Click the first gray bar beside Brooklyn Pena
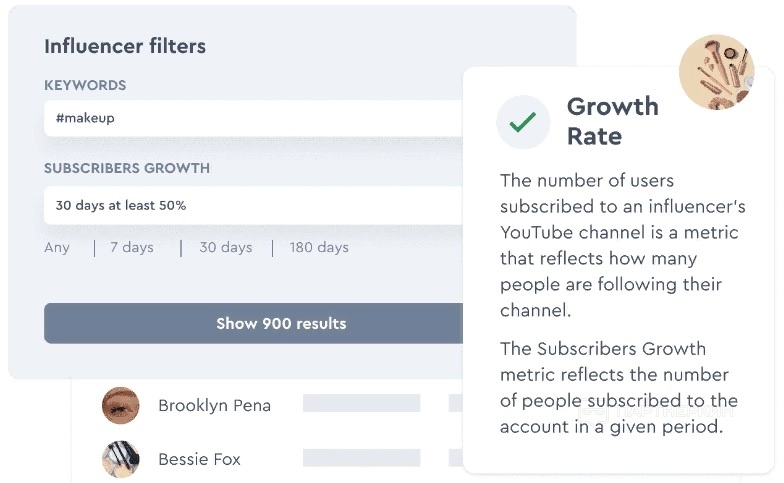Screen dimensions: 784x483 click(361, 403)
